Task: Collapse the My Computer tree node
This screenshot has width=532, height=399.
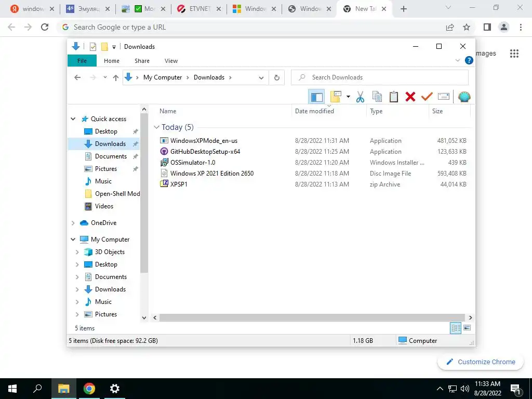Action: (73, 239)
